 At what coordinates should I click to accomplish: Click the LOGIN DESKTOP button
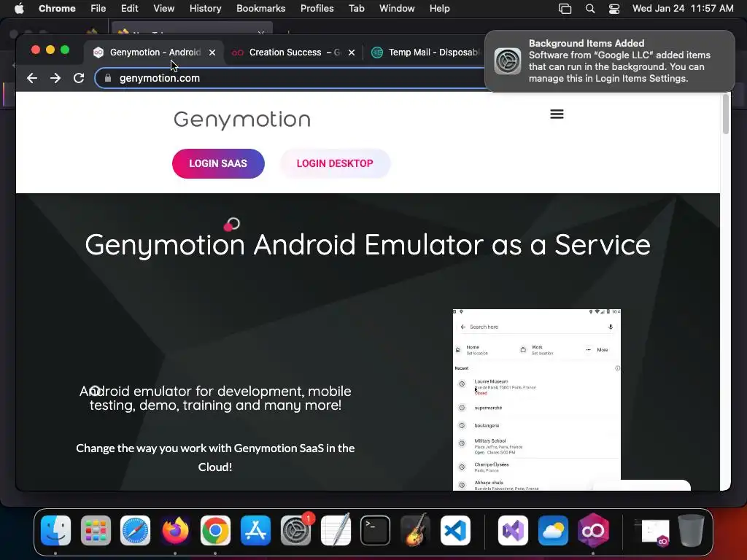pyautogui.click(x=335, y=163)
